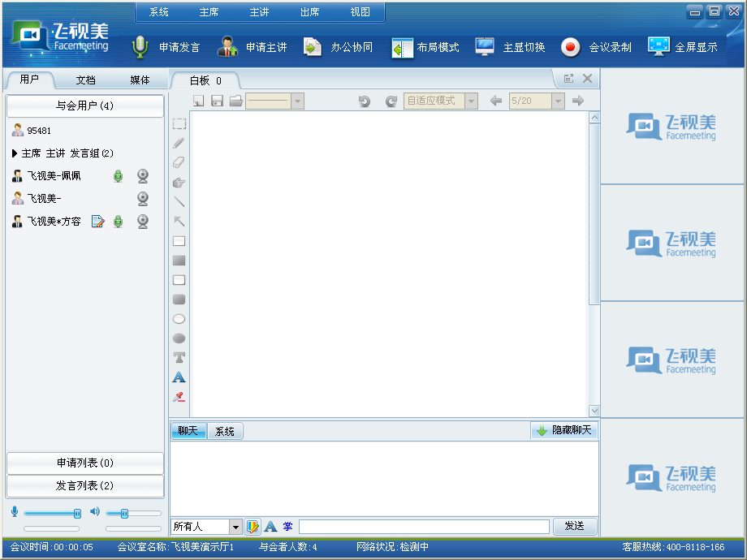747x560 pixels.
Task: Choose the hollow ellipse shape tool
Action: pos(179,319)
